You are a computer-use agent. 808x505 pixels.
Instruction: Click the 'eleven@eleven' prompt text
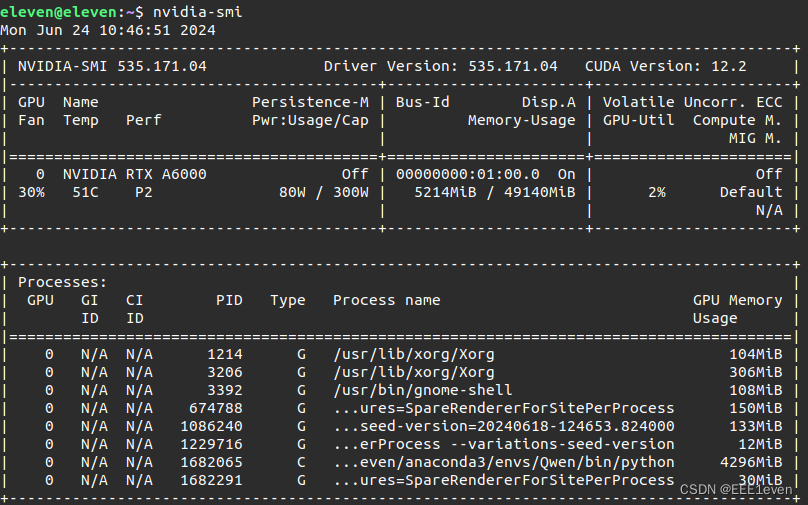coord(58,11)
